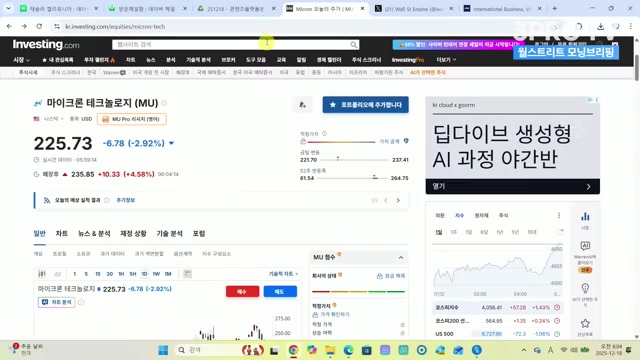640x360 pixels.
Task: Click the lightbulb AI picks icon
Action: coord(585,288)
